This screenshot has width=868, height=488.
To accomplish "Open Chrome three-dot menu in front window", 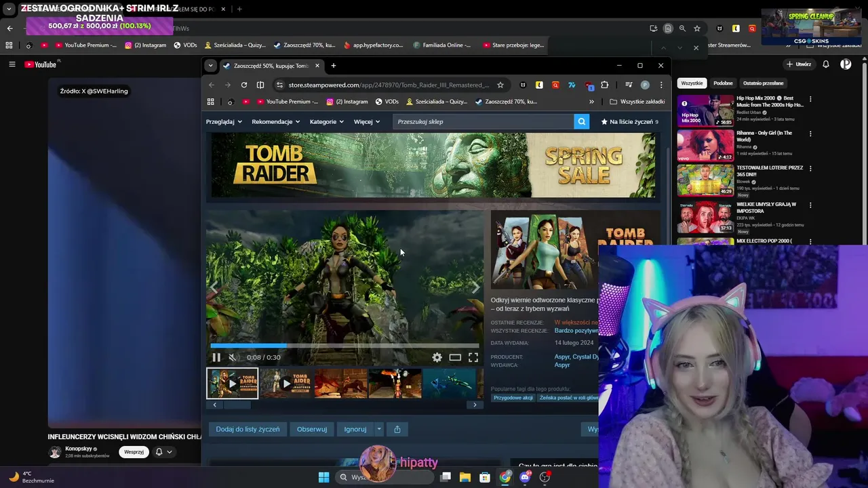I will [x=661, y=85].
